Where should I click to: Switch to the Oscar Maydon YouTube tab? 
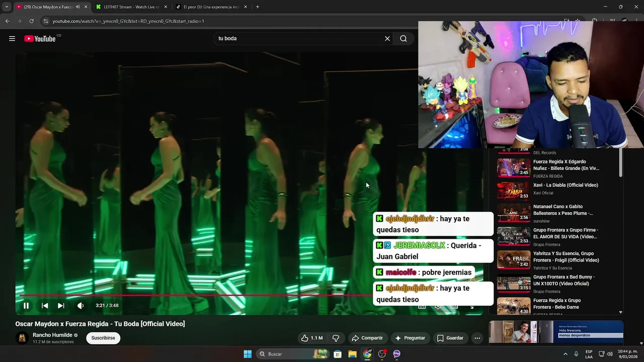pyautogui.click(x=45, y=7)
